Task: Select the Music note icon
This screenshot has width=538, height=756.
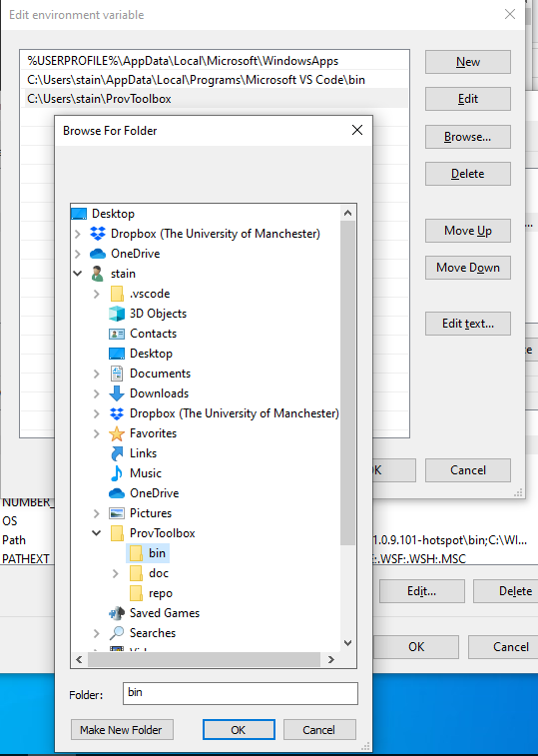Action: 117,473
